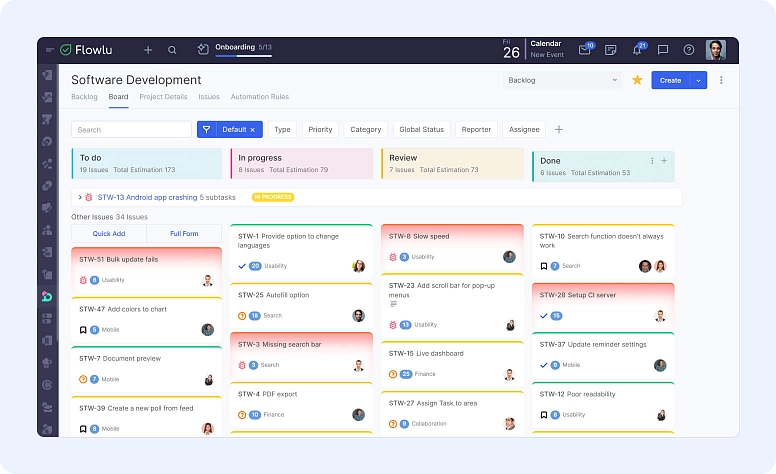Click the help question mark icon
Image resolution: width=776 pixels, height=474 pixels.
pyautogui.click(x=688, y=50)
